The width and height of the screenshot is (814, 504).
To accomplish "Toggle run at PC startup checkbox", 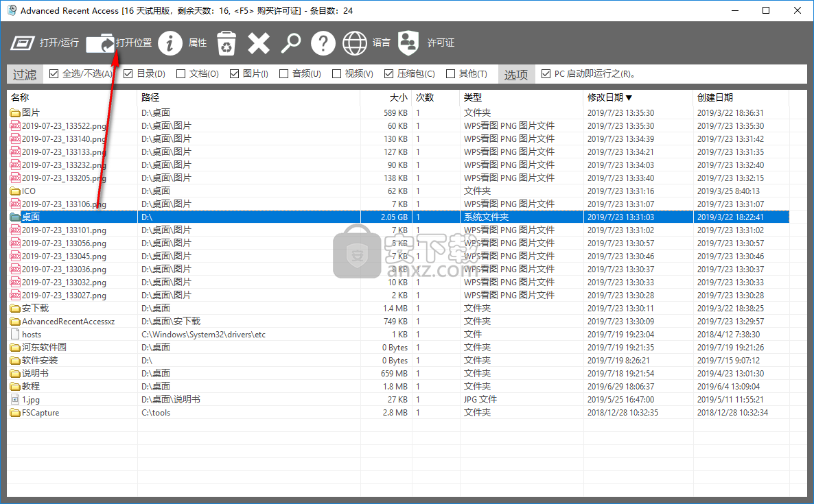I will pyautogui.click(x=546, y=73).
